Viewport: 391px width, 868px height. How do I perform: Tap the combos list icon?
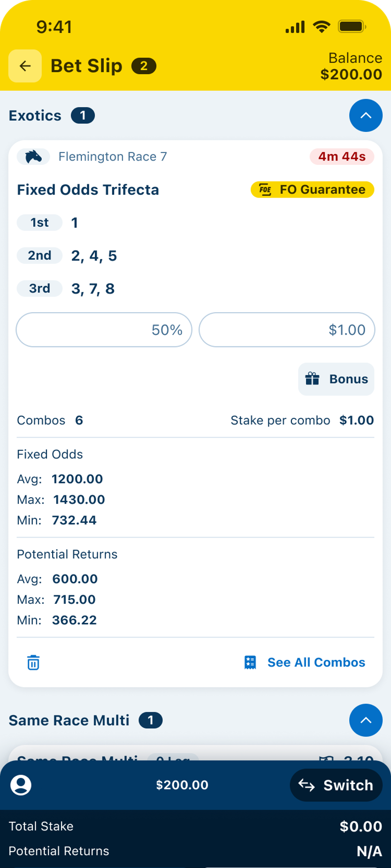[x=251, y=662]
